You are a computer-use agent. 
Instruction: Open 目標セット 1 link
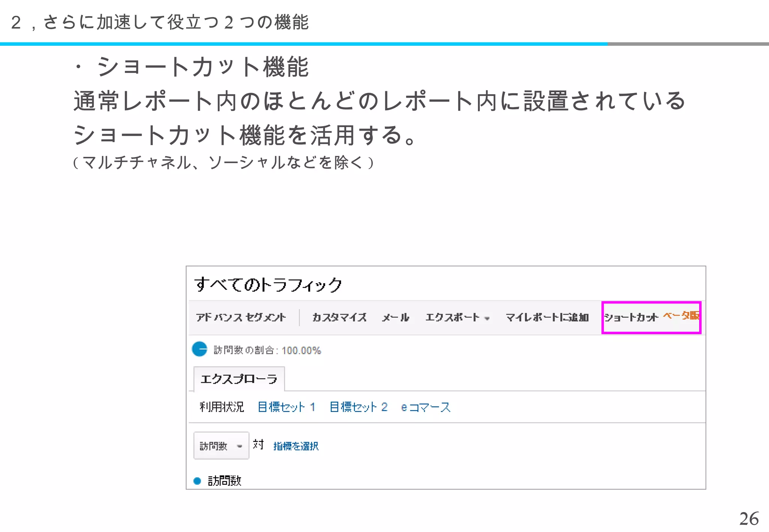coord(286,407)
